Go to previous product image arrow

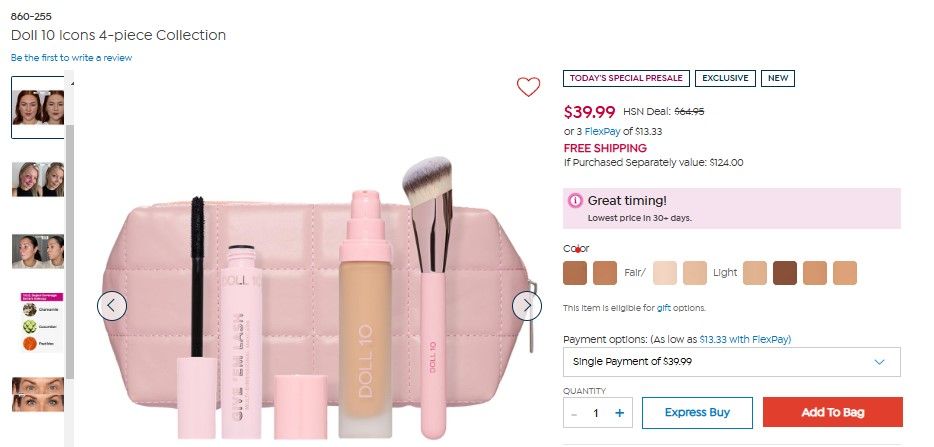(112, 306)
